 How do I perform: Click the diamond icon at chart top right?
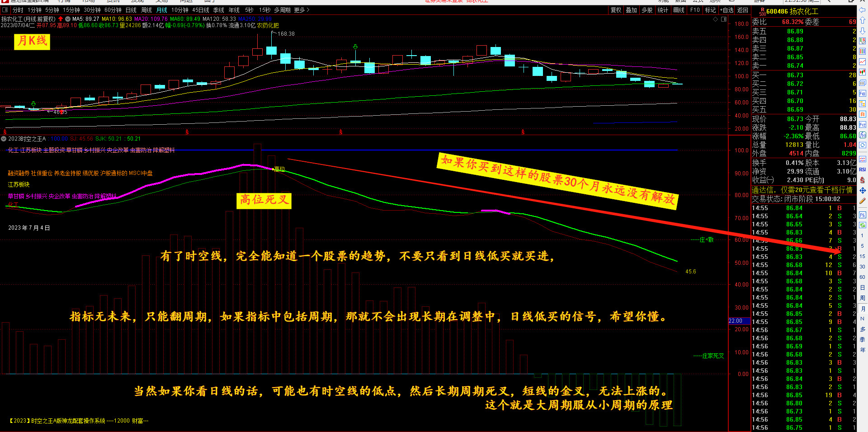pos(716,19)
